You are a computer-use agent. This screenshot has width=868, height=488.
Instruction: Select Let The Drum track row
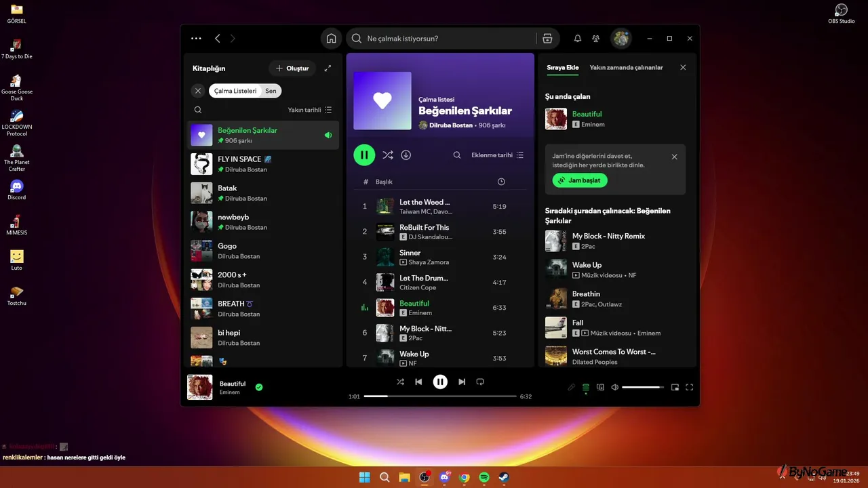pyautogui.click(x=440, y=283)
